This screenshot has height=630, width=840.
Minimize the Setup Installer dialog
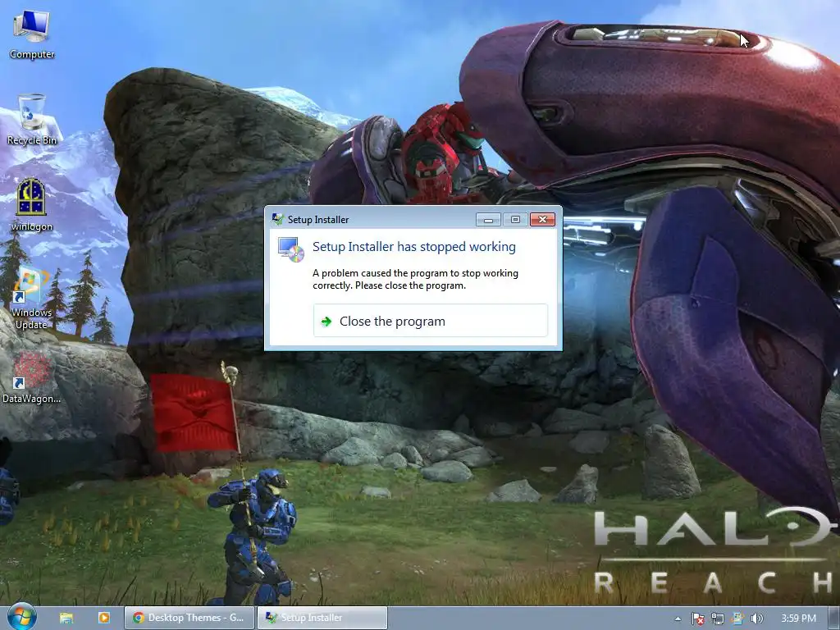pyautogui.click(x=488, y=219)
